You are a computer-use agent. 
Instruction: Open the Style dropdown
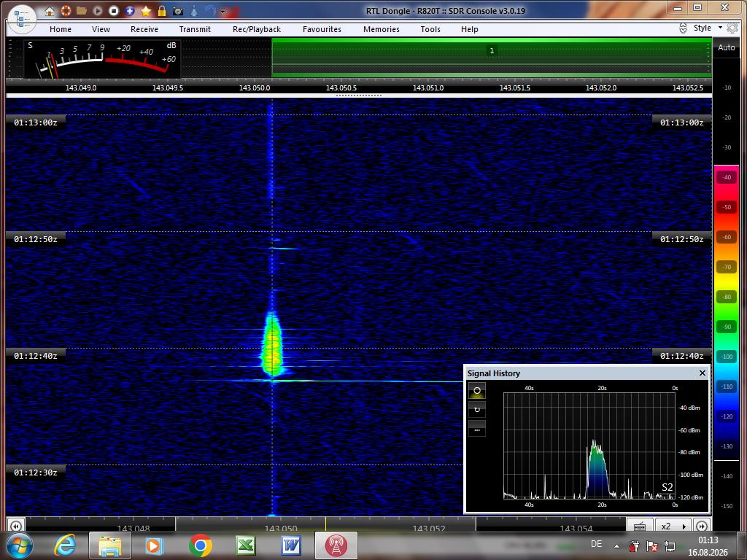pos(708,28)
